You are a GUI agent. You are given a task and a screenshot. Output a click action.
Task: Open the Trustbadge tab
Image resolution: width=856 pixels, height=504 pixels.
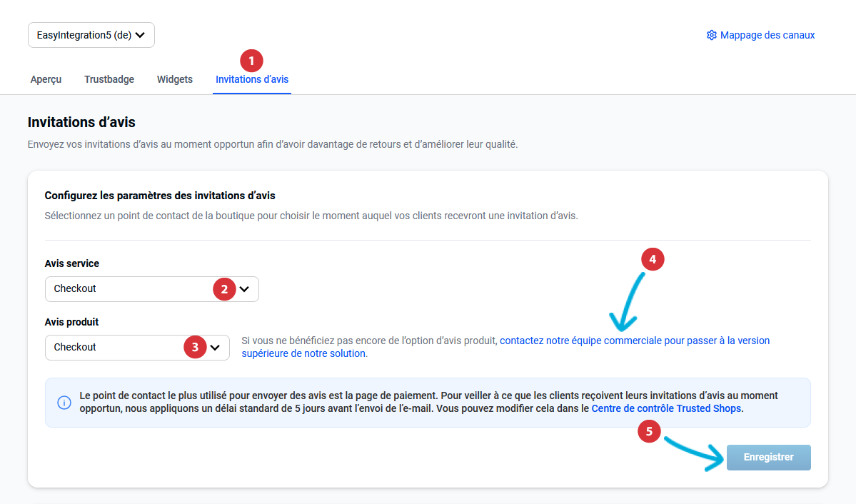(109, 79)
